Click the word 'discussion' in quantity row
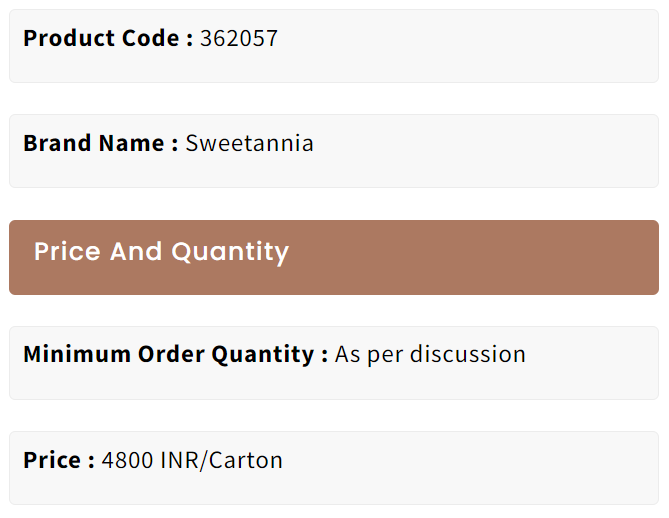The width and height of the screenshot is (669, 518). (468, 354)
